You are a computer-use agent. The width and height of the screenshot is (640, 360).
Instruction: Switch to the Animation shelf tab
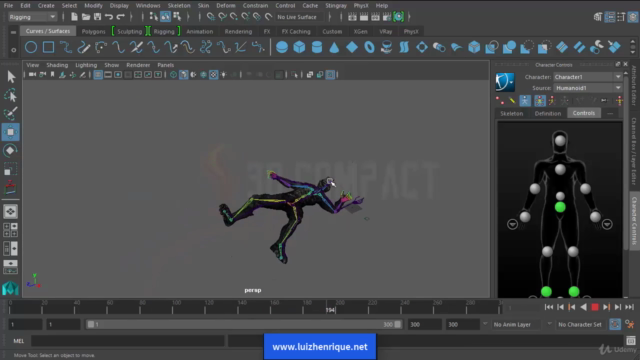pyautogui.click(x=200, y=31)
